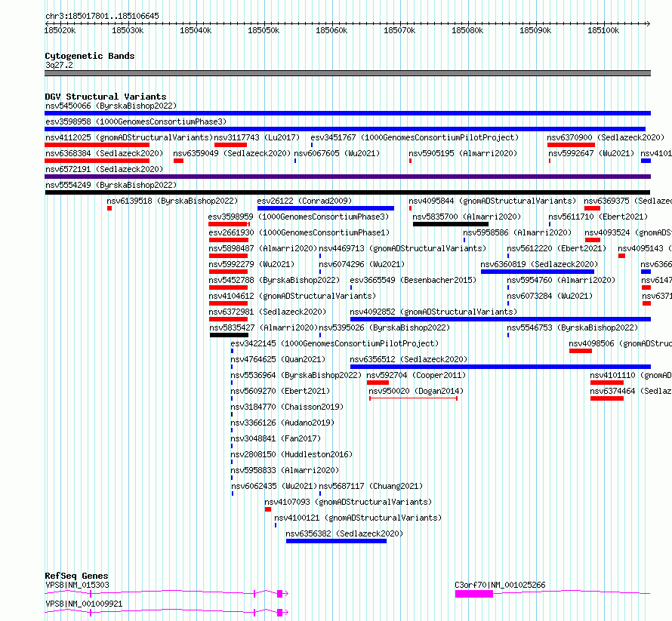Click nsv5992279 (Wu2021) label
672x621 pixels.
pyautogui.click(x=251, y=264)
